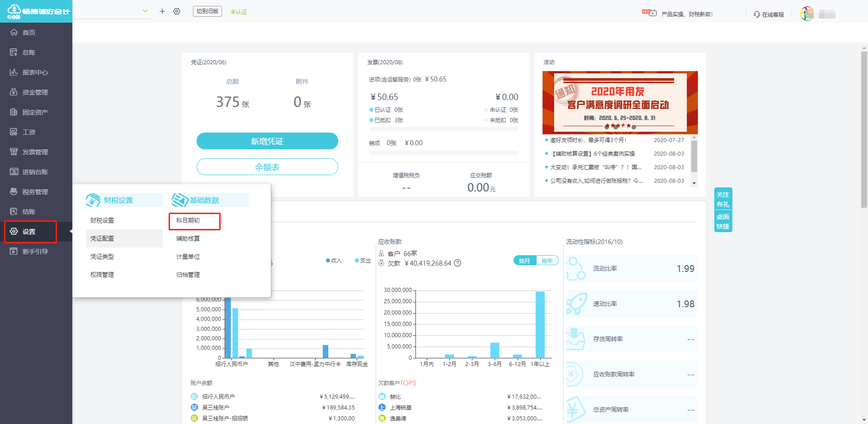The width and height of the screenshot is (868, 424).
Task: Click the 流动比率 indicator icon
Action: (576, 268)
